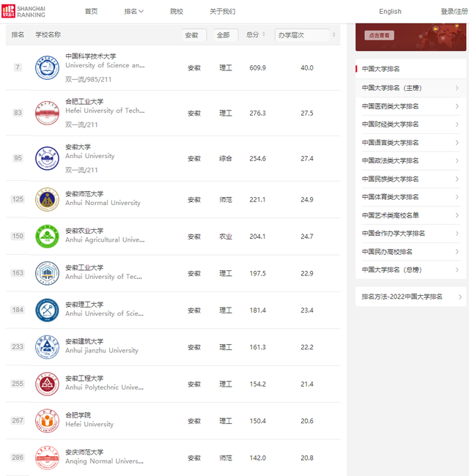The width and height of the screenshot is (469, 476).
Task: Click the 综合 type cell
Action: coord(226,158)
